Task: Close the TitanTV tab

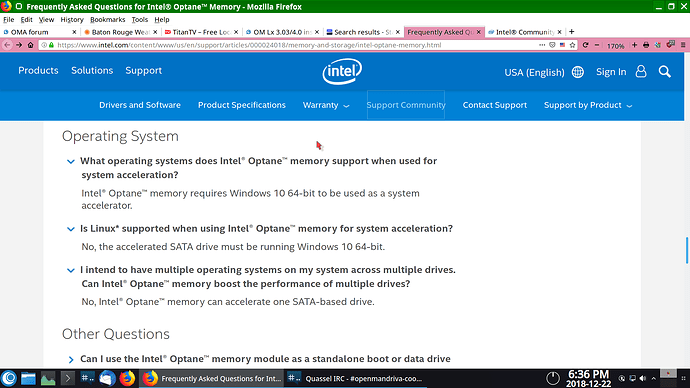Action: 236,32
